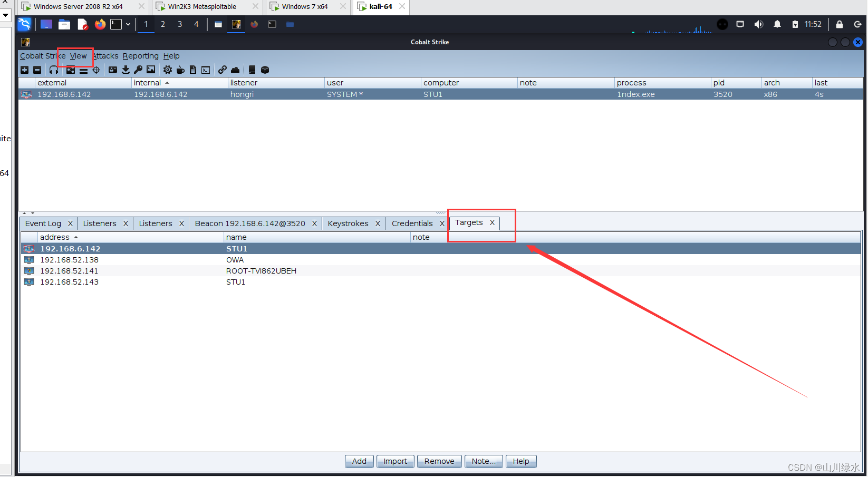
Task: Open the Attacks menu
Action: [105, 56]
